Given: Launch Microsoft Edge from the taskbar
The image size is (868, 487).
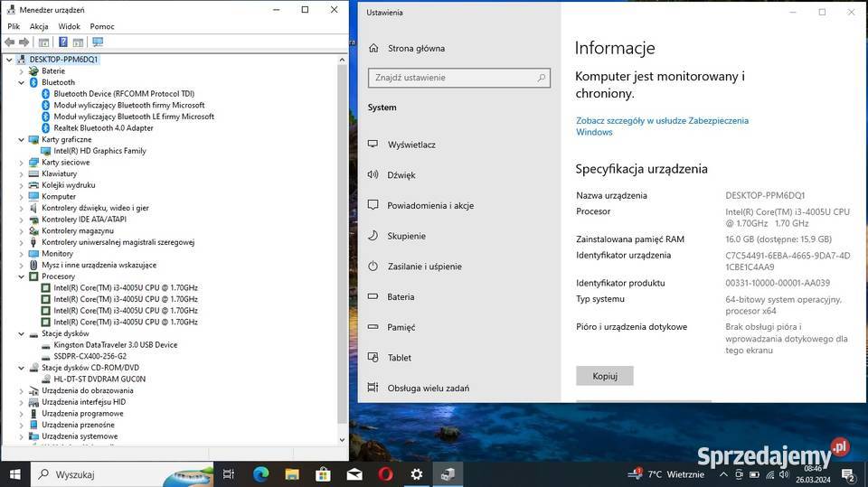Looking at the screenshot, I should [x=260, y=474].
